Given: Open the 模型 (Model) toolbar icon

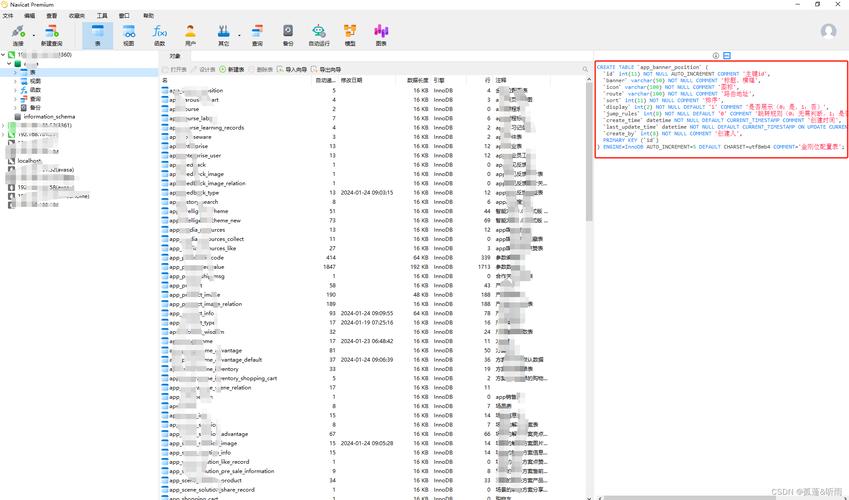Looking at the screenshot, I should pyautogui.click(x=350, y=35).
